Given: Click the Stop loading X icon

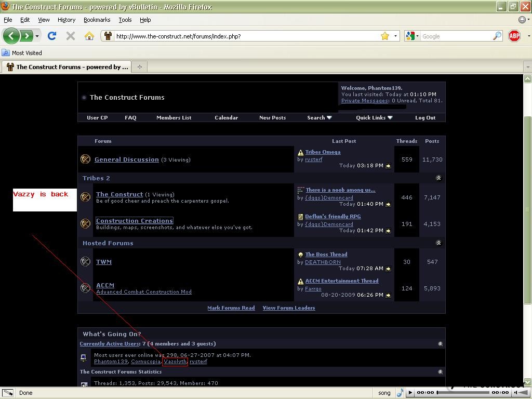Looking at the screenshot, I should (71, 36).
